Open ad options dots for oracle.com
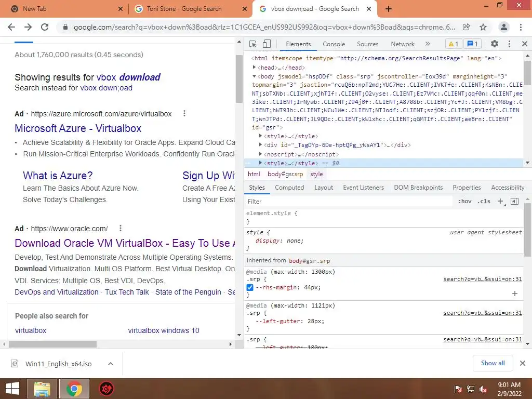 pos(121,229)
